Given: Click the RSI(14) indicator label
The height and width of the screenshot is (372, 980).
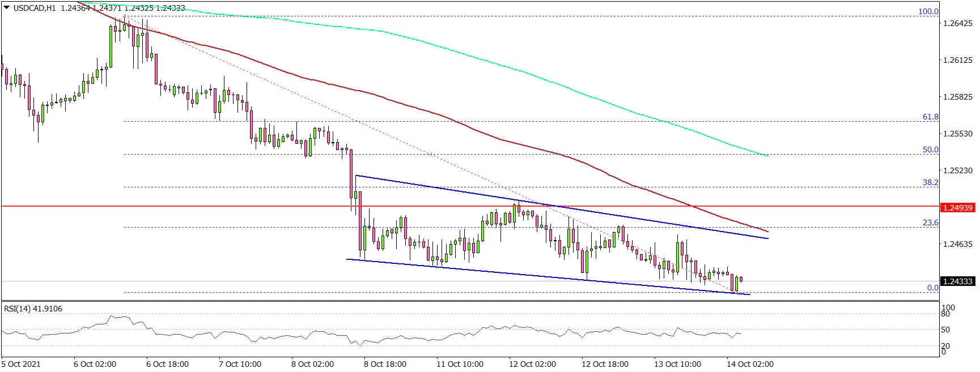Looking at the screenshot, I should click(x=33, y=309).
